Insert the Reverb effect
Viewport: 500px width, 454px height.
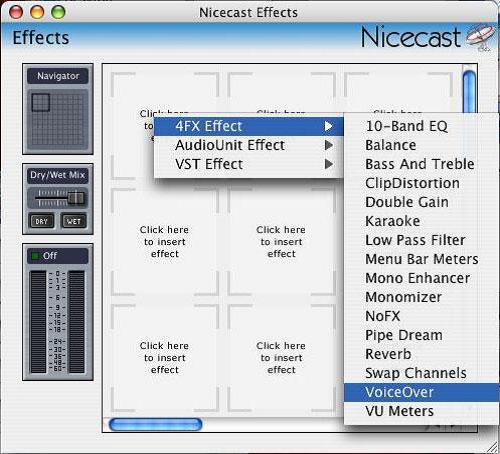pos(421,354)
